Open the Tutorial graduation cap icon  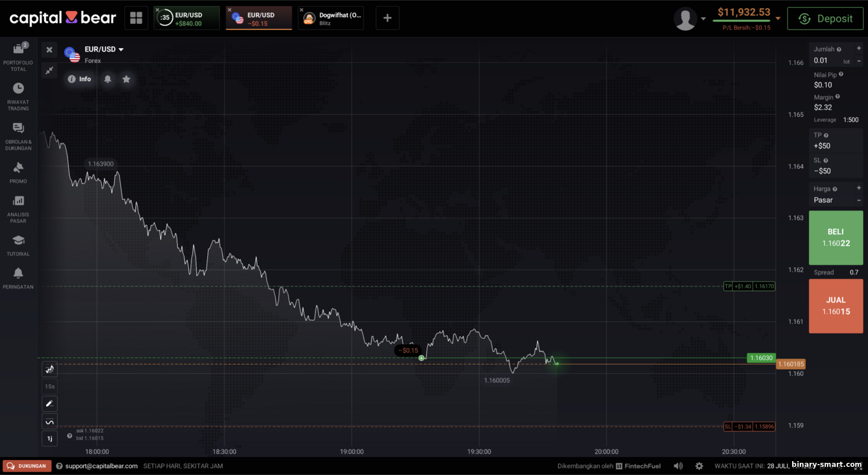[x=19, y=245]
